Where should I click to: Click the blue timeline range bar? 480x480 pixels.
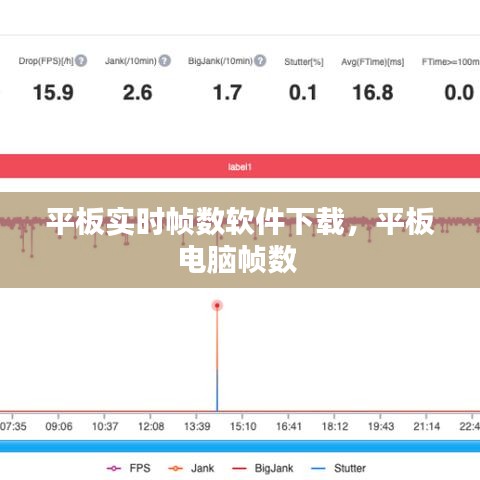pos(240,446)
